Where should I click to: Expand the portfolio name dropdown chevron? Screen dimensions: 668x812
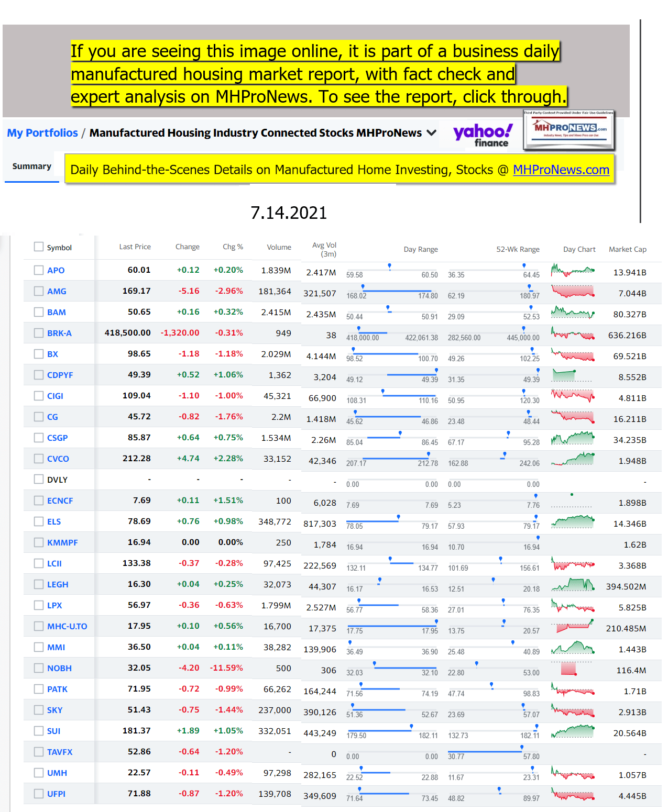432,133
